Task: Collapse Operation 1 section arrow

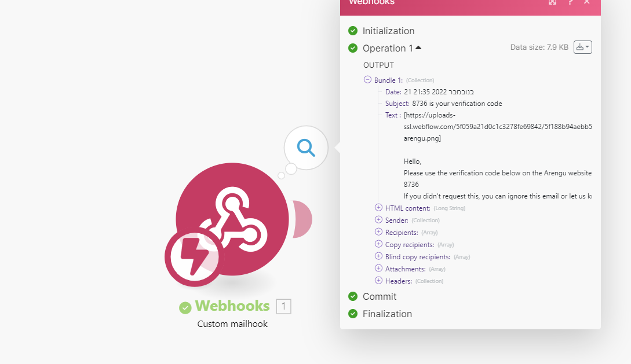Action: (x=418, y=48)
